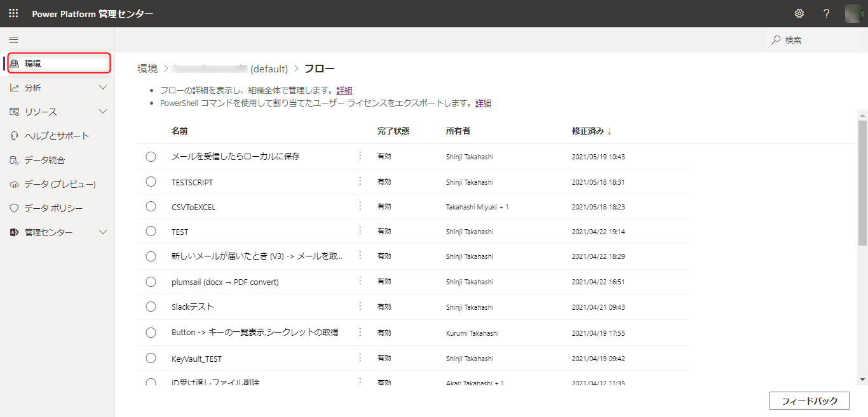Select the plumsail row radio button
Image resolution: width=868 pixels, height=417 pixels.
click(151, 282)
